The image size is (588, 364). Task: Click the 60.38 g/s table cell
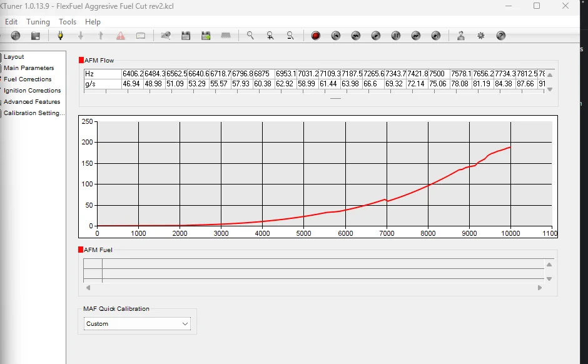coord(264,84)
